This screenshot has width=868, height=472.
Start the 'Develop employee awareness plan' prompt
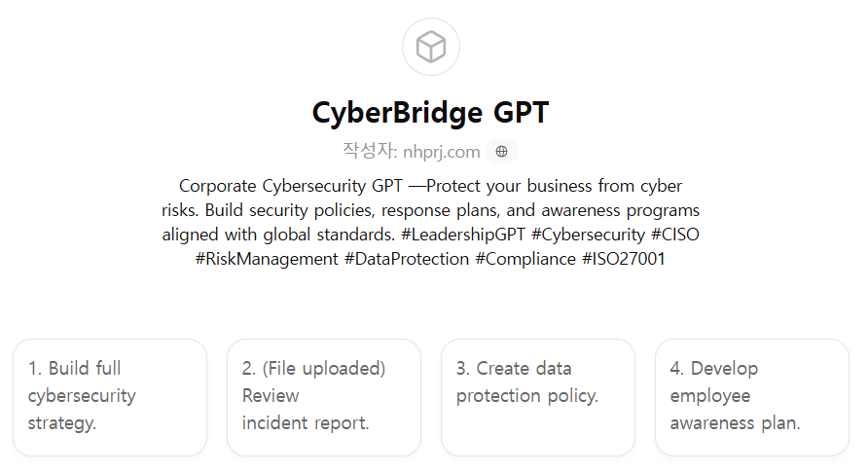pos(752,396)
